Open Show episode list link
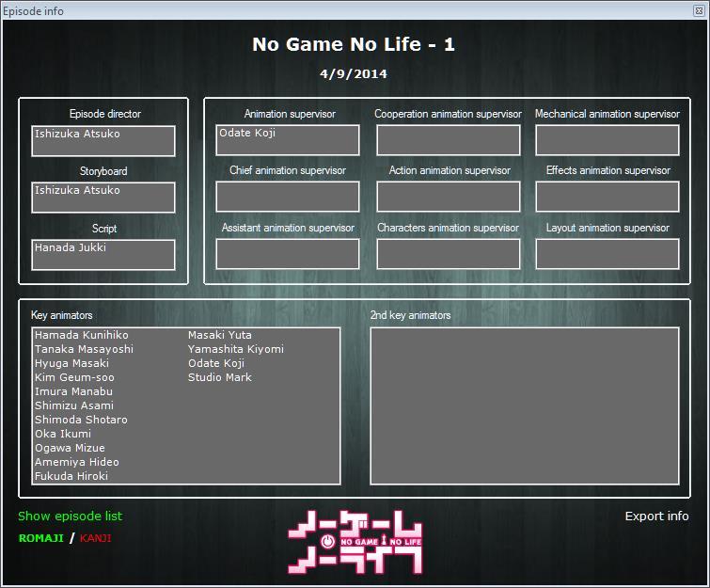The image size is (710, 588). [x=71, y=516]
